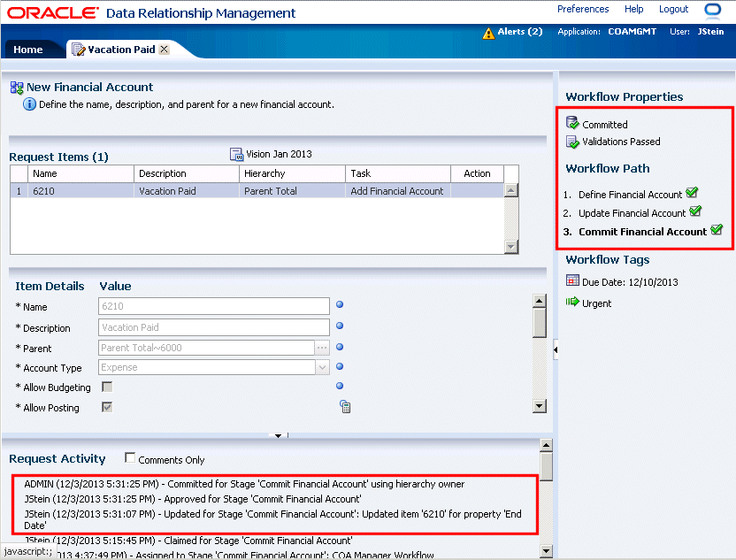Open the Account Type dropdown arrow
The height and width of the screenshot is (560, 736).
point(322,367)
